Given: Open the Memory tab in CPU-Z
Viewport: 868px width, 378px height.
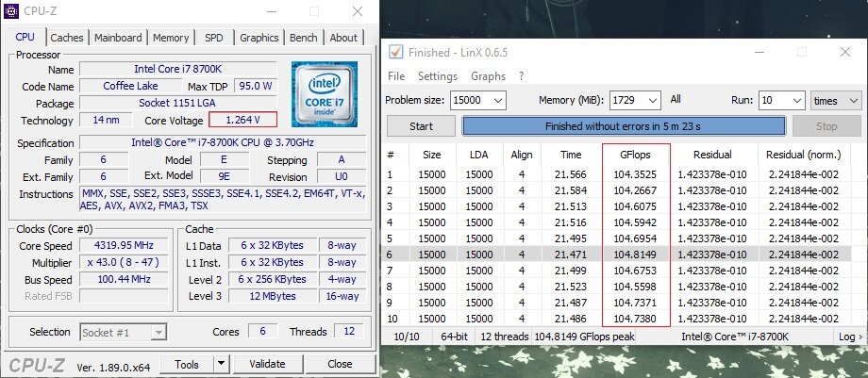Looking at the screenshot, I should [x=171, y=38].
